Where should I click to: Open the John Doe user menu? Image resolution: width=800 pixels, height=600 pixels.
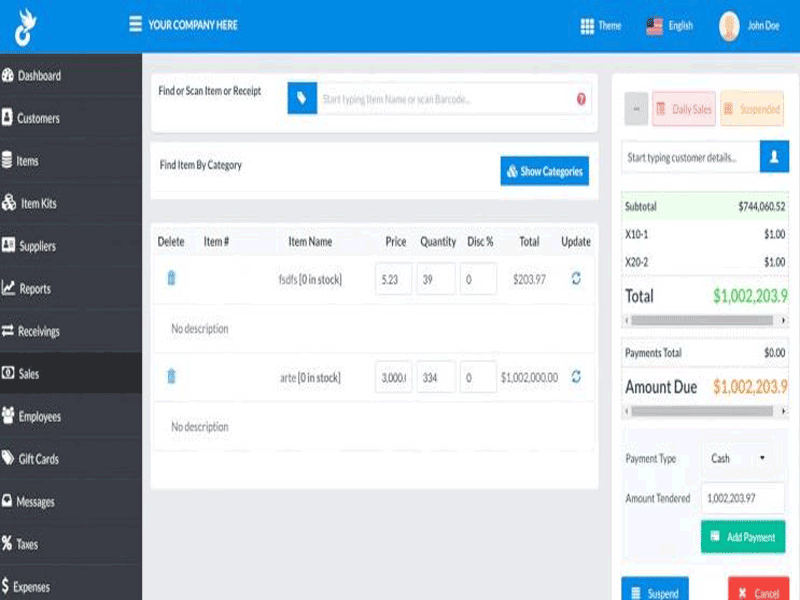750,26
